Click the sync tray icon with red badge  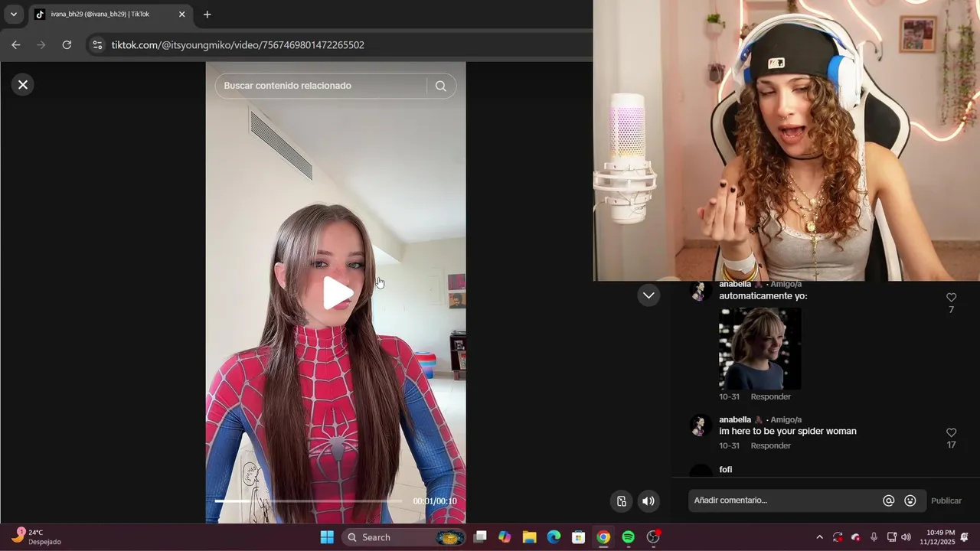(x=838, y=537)
